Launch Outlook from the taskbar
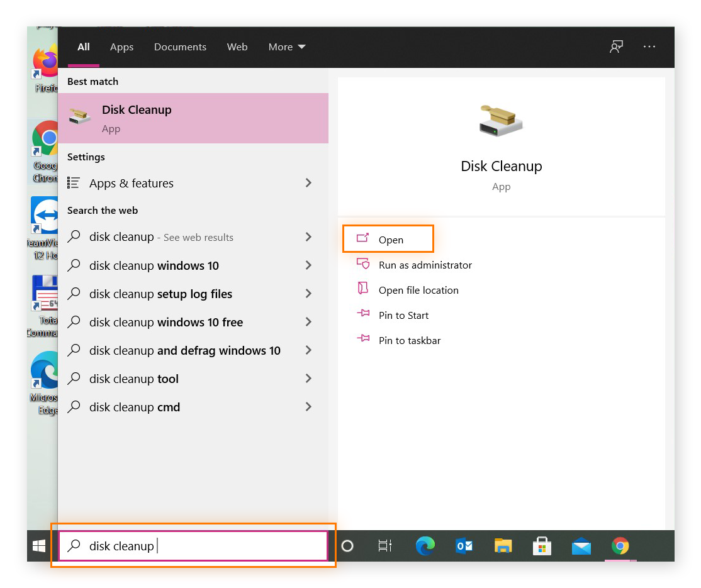The height and width of the screenshot is (588, 701). [464, 546]
